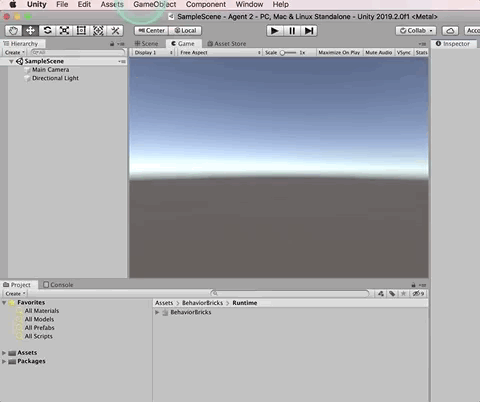Screen dimensions: 480x402
Task: Select the Inspector tab
Action: coord(453,44)
